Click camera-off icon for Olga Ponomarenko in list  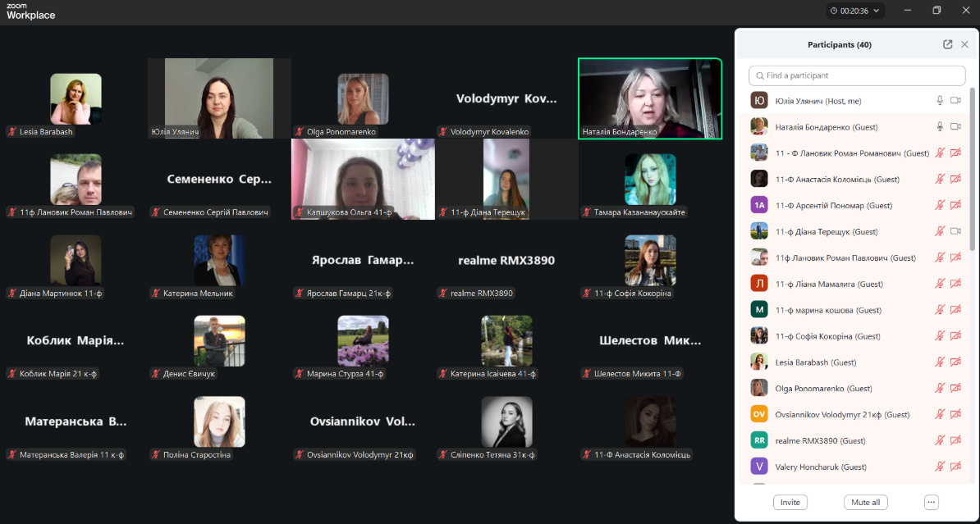click(955, 389)
